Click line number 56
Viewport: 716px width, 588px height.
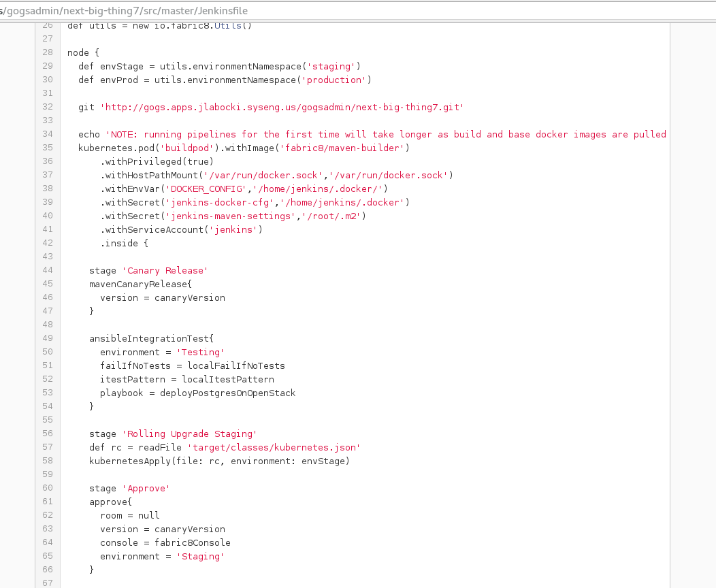coord(48,434)
